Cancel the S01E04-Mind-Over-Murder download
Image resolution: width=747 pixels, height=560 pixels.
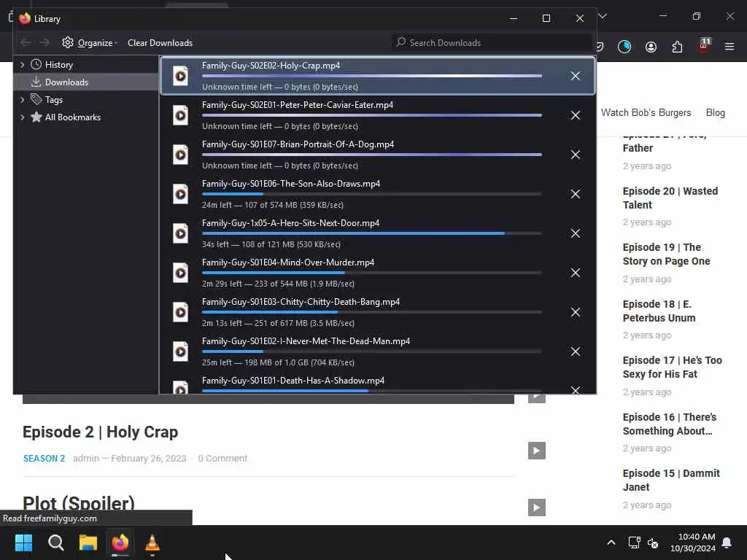point(576,273)
